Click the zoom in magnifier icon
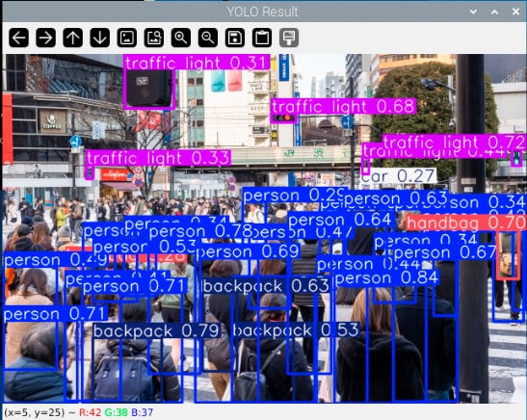 pyautogui.click(x=181, y=38)
